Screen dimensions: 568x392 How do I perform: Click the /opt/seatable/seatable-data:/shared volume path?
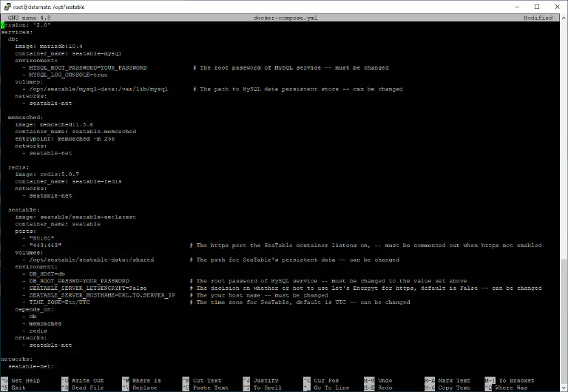pyautogui.click(x=91, y=260)
